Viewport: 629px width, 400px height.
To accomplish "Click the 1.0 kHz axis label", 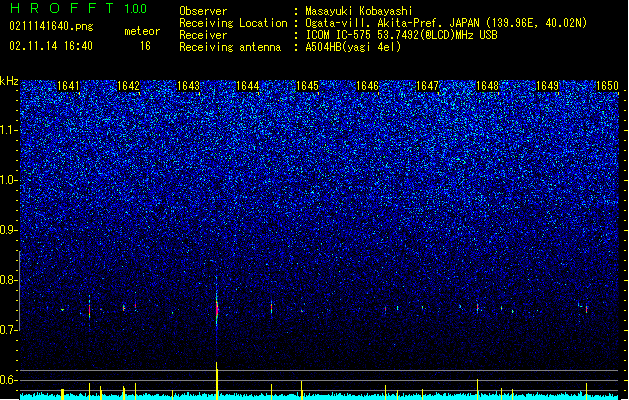I will tap(9, 180).
